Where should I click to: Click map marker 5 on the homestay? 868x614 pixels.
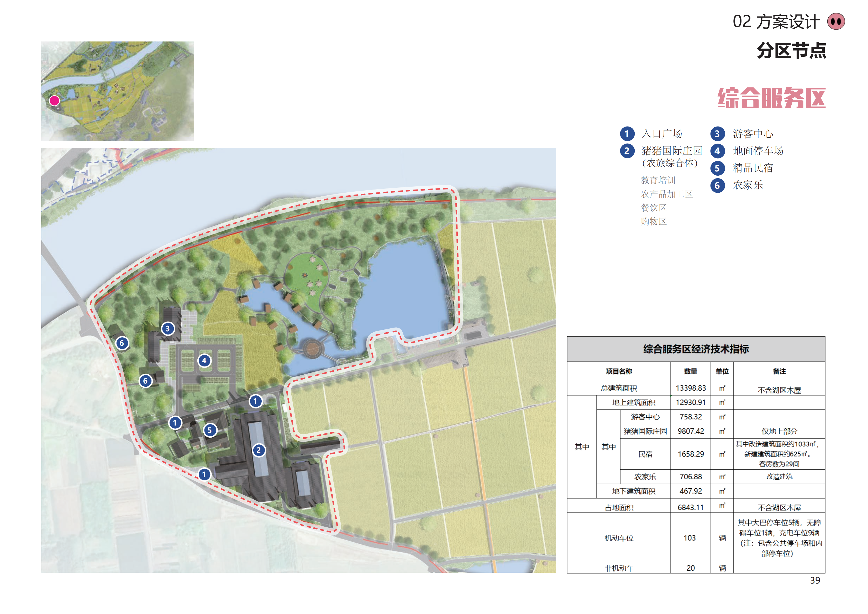point(210,430)
